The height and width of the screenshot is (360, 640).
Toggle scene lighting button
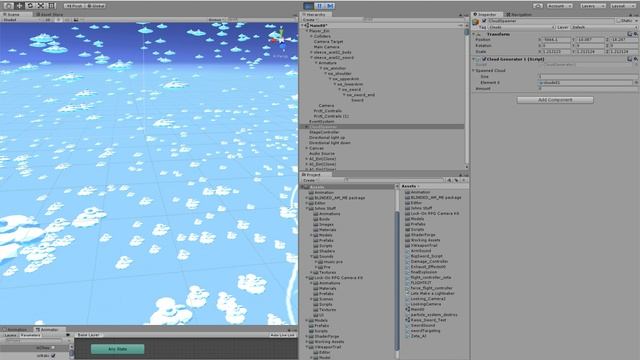58,20
